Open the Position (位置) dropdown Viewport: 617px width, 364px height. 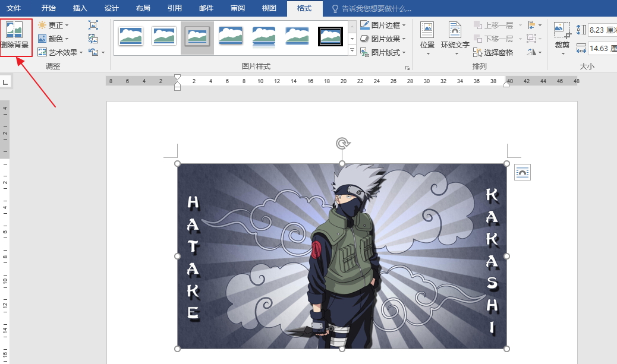pos(427,39)
